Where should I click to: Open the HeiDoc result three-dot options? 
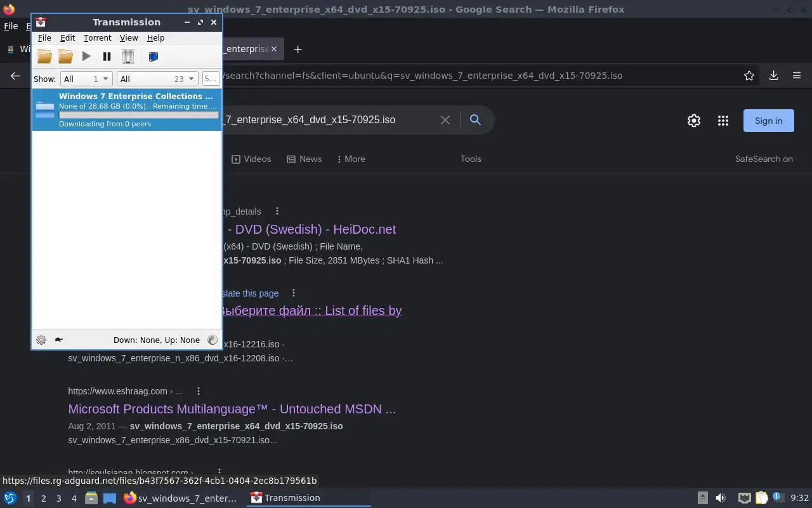click(x=277, y=211)
